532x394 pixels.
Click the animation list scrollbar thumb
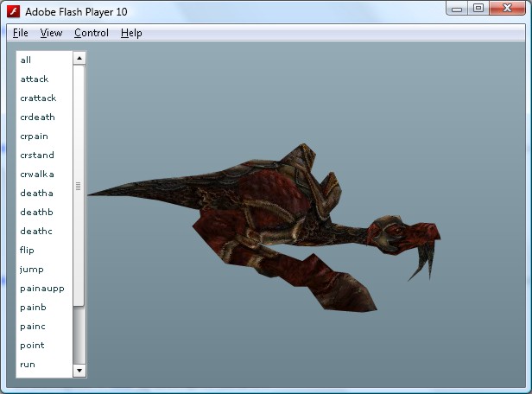click(79, 186)
